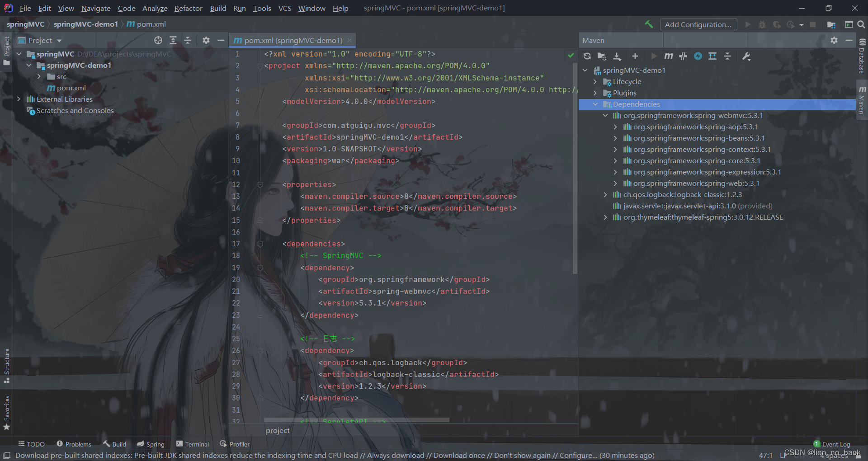Expand Maven Plugins node
This screenshot has height=461, width=868.
coord(595,93)
